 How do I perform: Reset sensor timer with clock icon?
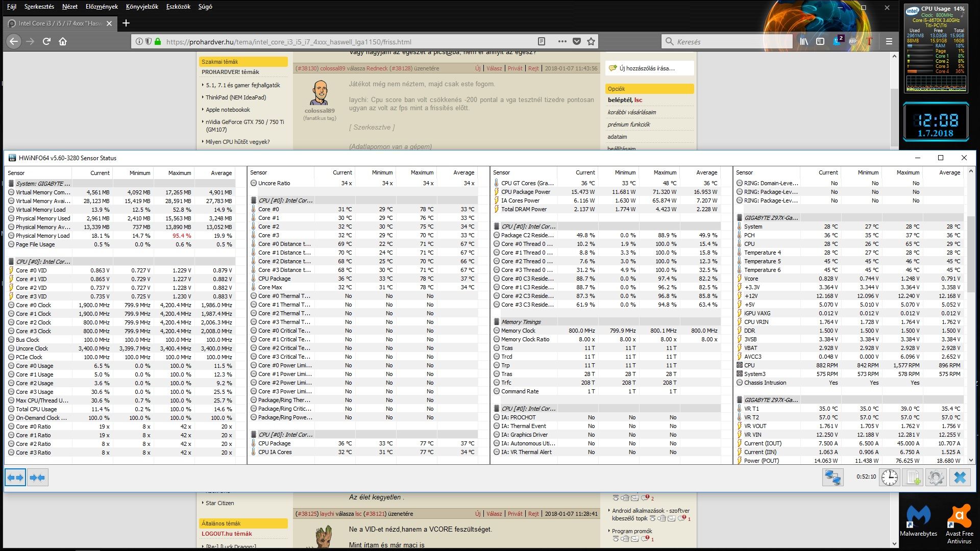(x=889, y=478)
